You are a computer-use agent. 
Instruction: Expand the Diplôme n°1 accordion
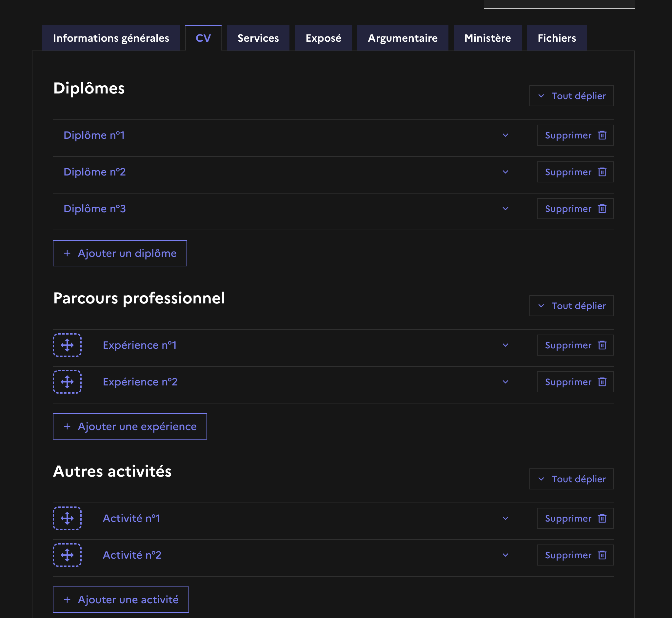click(505, 135)
